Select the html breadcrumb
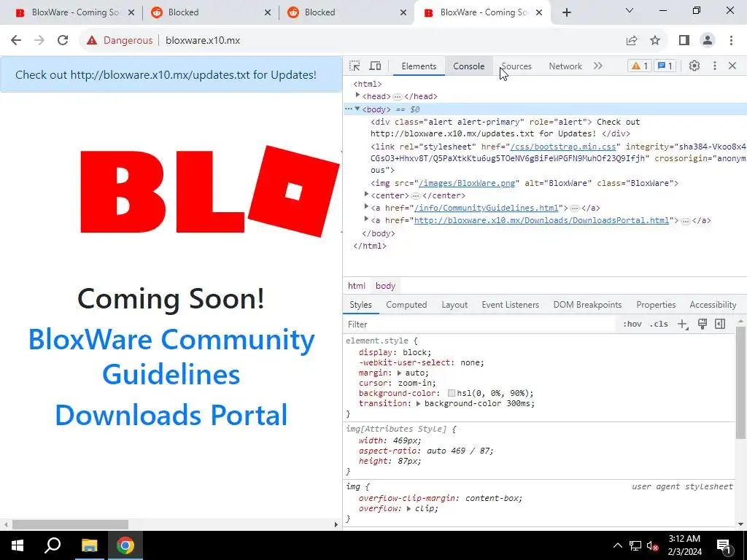The width and height of the screenshot is (747, 560). [356, 286]
